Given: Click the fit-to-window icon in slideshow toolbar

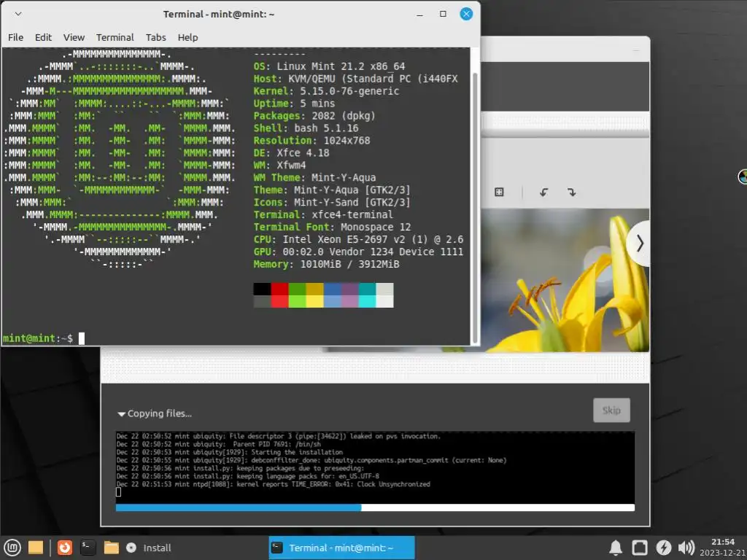Looking at the screenshot, I should (499, 192).
